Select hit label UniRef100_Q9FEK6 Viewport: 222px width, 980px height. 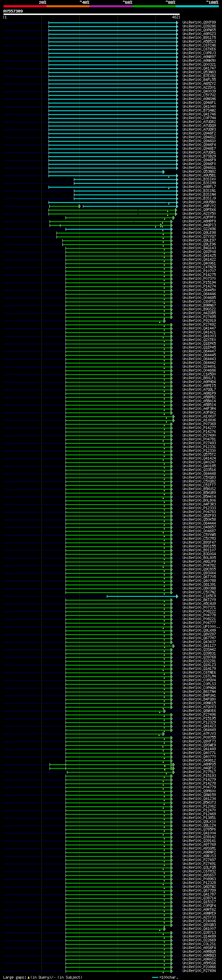tap(199, 210)
